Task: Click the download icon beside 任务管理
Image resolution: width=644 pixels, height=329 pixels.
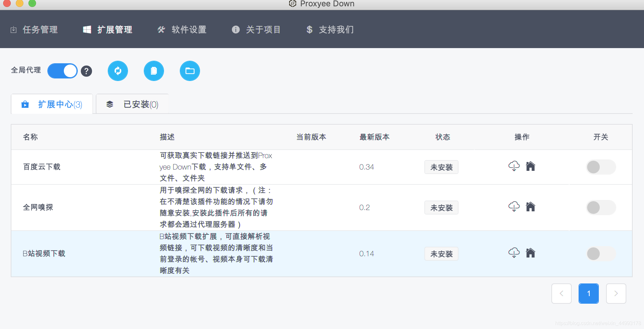Action: [14, 30]
